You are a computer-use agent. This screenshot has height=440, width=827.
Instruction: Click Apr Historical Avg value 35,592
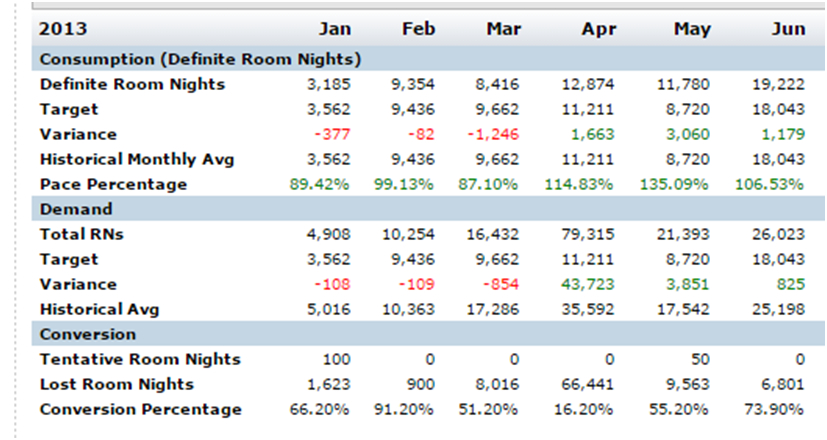588,309
